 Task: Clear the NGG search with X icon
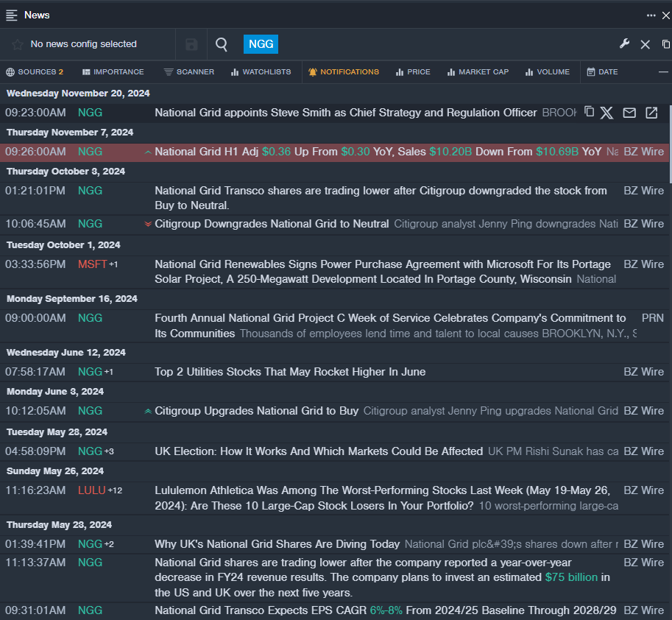coord(645,44)
